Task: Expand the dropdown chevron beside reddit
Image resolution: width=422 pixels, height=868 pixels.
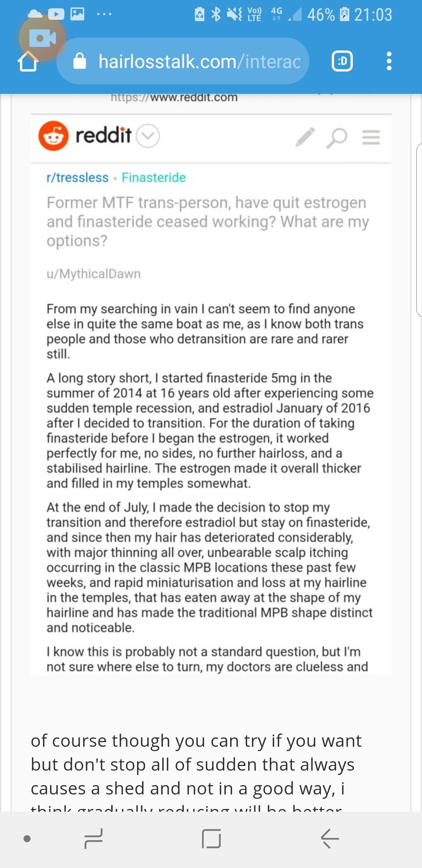Action: point(148,136)
